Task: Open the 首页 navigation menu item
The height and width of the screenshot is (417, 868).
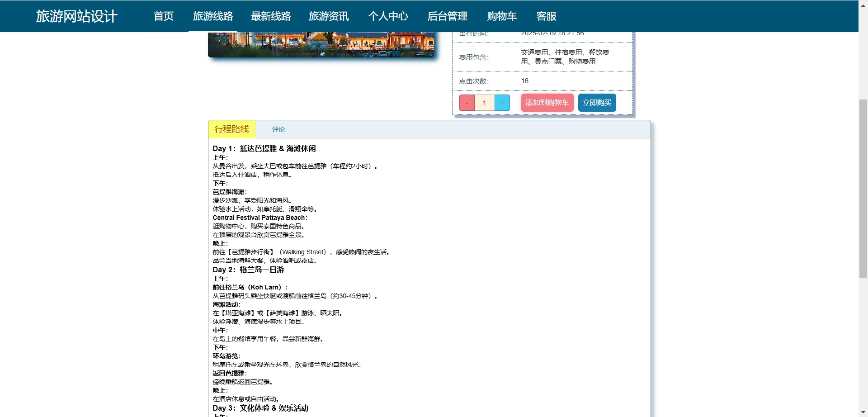Action: pyautogui.click(x=163, y=16)
